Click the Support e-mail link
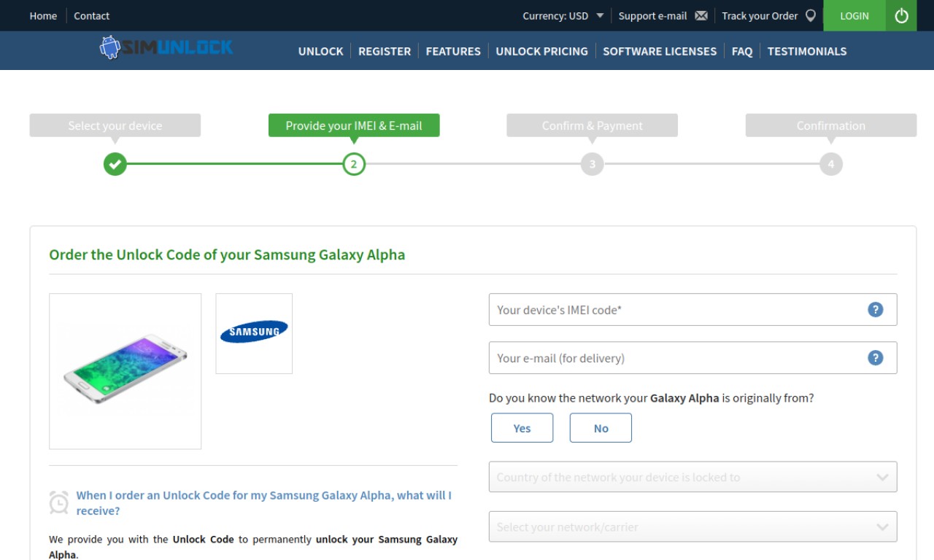934x560 pixels. [652, 15]
